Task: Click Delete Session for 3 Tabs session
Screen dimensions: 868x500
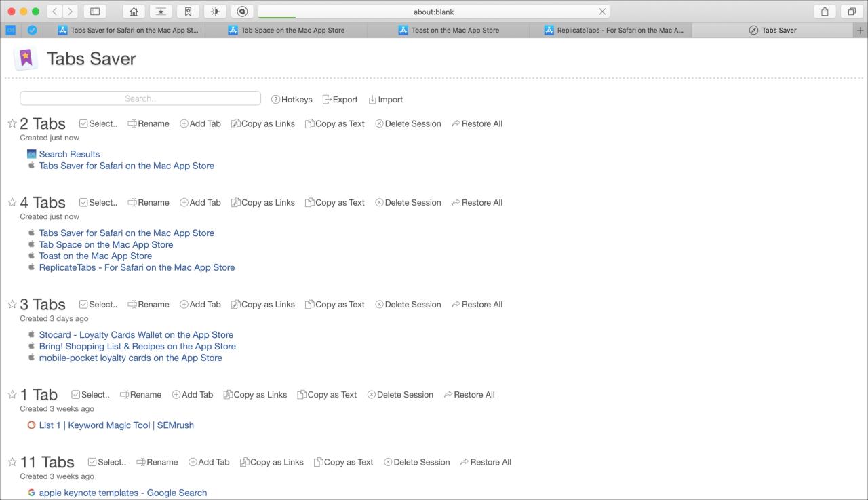Action: pyautogui.click(x=408, y=305)
